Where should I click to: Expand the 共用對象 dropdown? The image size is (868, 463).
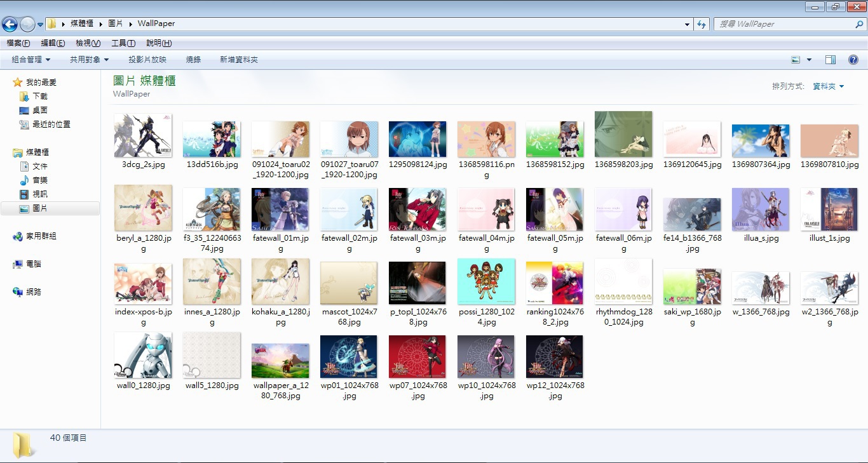[89, 60]
